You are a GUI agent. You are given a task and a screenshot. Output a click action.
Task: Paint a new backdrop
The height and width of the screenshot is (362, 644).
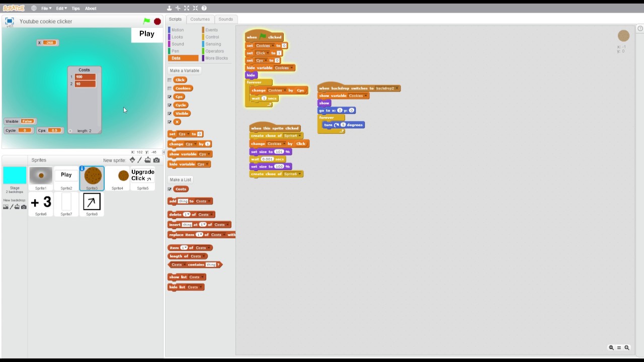tap(12, 207)
